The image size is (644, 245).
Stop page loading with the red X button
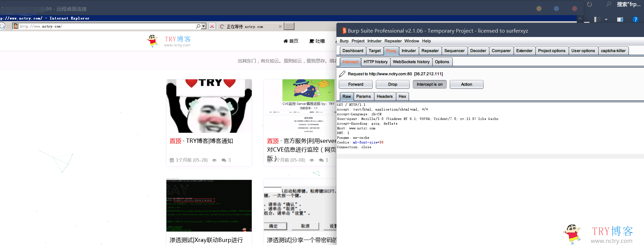pos(212,26)
